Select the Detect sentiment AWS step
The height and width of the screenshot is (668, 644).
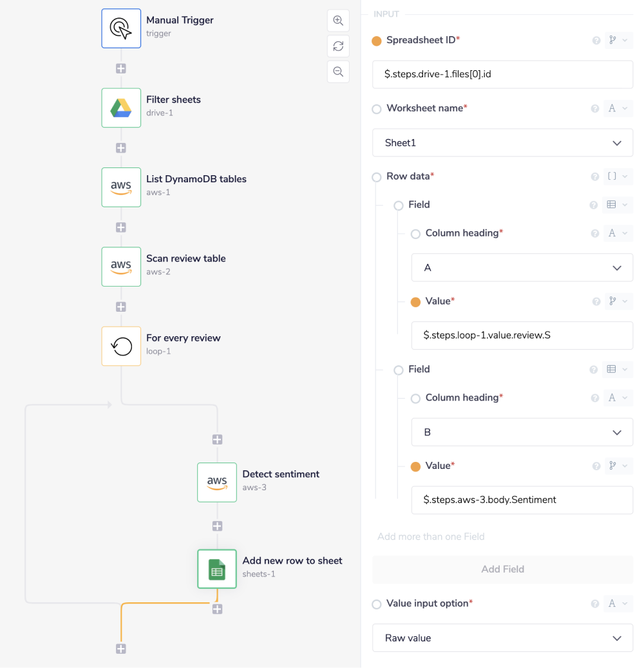pos(217,482)
